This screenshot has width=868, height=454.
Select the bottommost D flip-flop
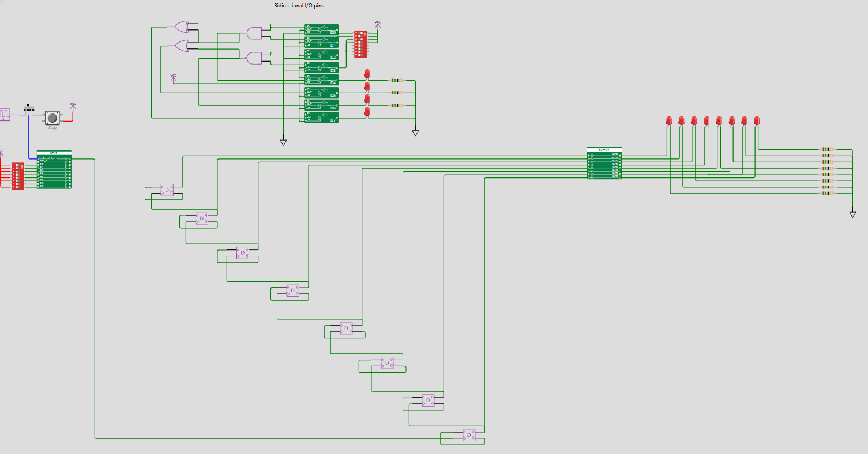(468, 436)
